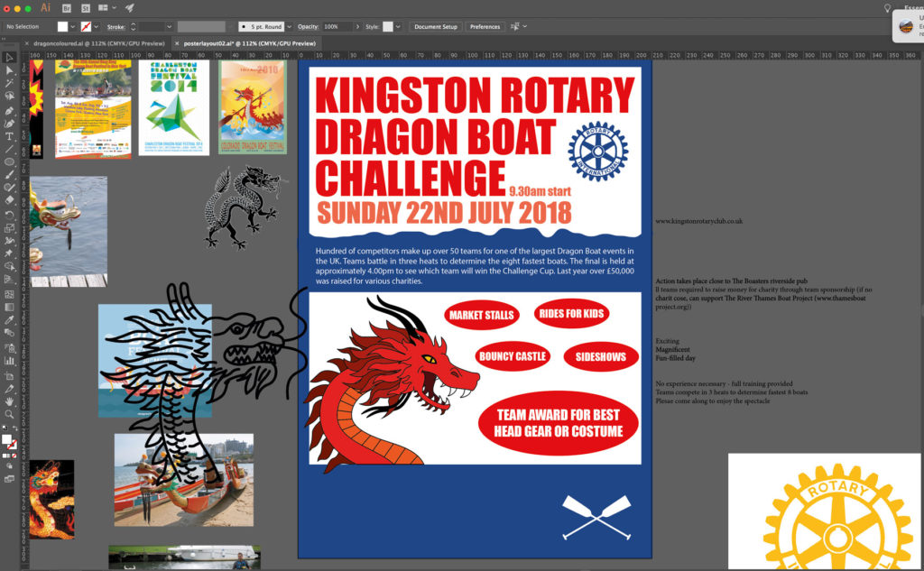
Task: Click the Charleston Dragon Boat Festival 2014 thumbnail
Action: coord(174,108)
